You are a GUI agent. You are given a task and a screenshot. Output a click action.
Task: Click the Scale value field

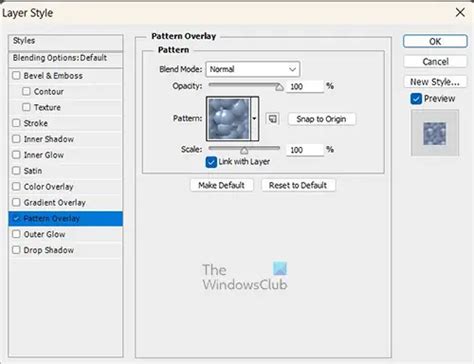click(x=305, y=150)
